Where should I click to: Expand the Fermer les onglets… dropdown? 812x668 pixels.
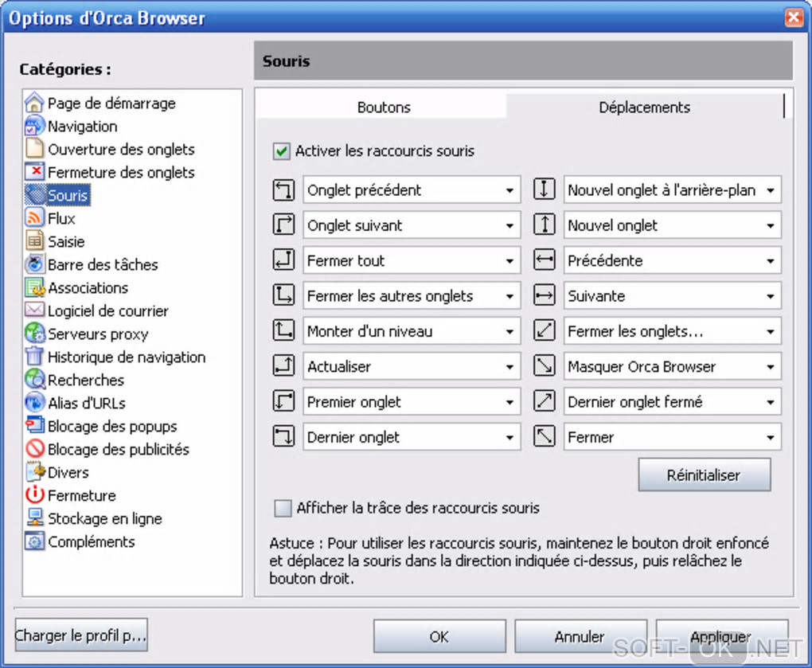tap(672, 331)
